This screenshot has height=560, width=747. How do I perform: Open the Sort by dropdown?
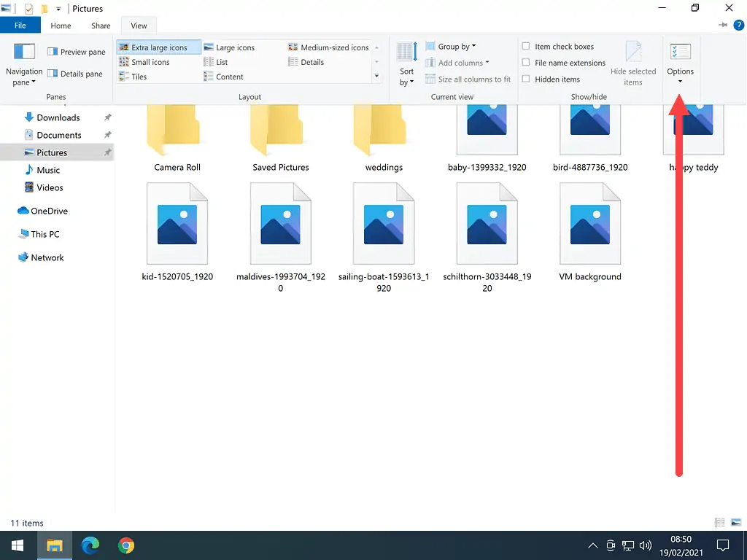[x=407, y=77]
